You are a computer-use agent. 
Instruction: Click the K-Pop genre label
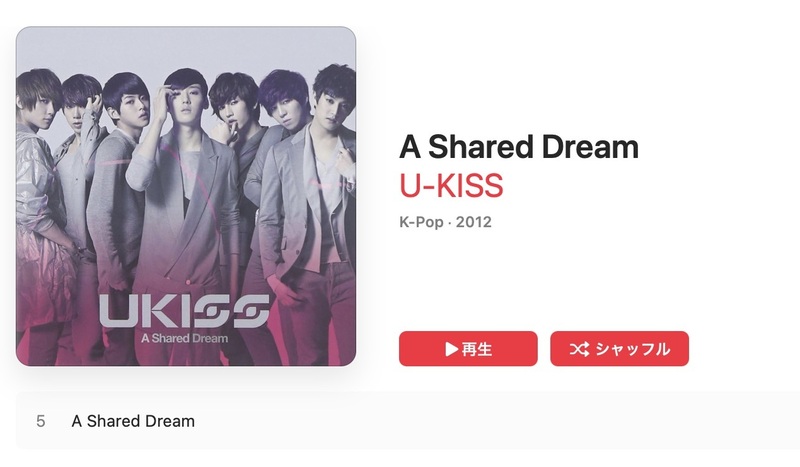pyautogui.click(x=421, y=222)
